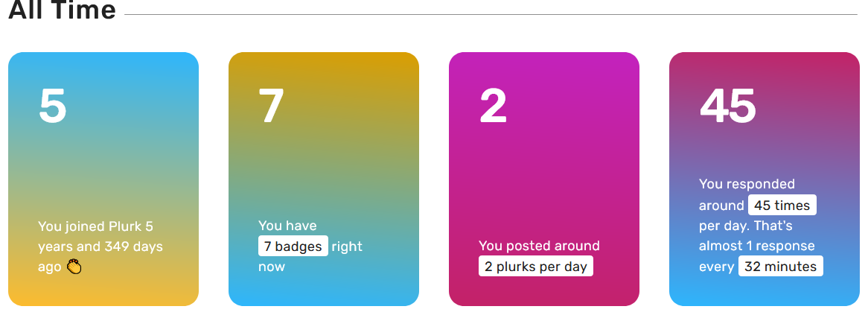The image size is (868, 318).
Task: Click the large number 5 heading
Action: 53,106
